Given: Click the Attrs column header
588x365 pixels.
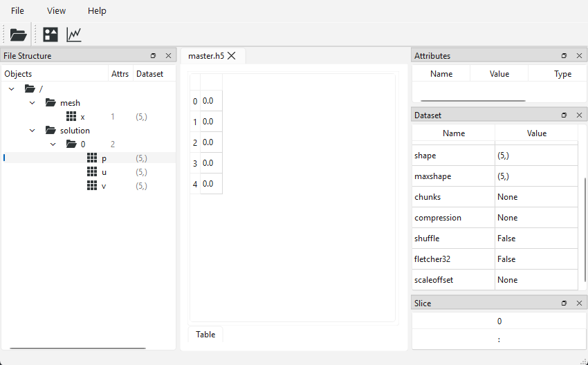Looking at the screenshot, I should (x=120, y=74).
